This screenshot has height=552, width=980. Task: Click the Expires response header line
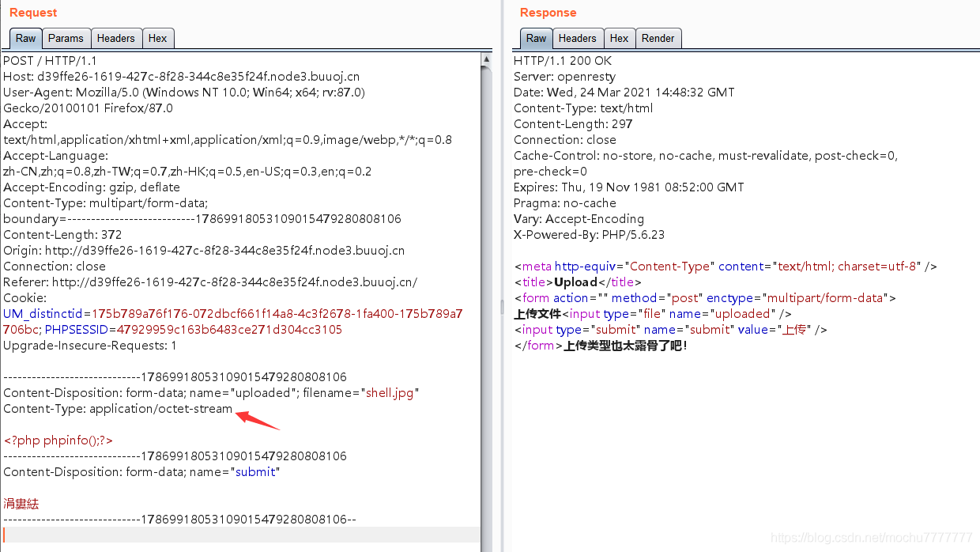[629, 187]
